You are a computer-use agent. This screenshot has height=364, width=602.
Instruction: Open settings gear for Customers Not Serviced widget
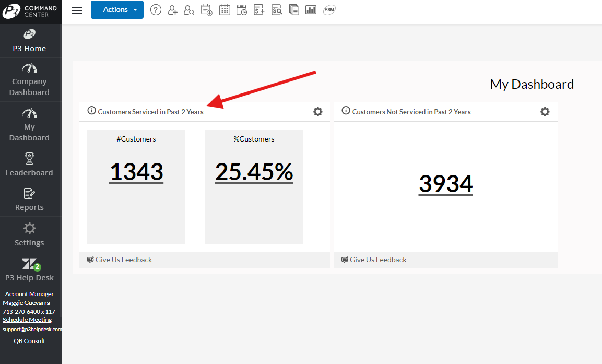click(x=545, y=112)
